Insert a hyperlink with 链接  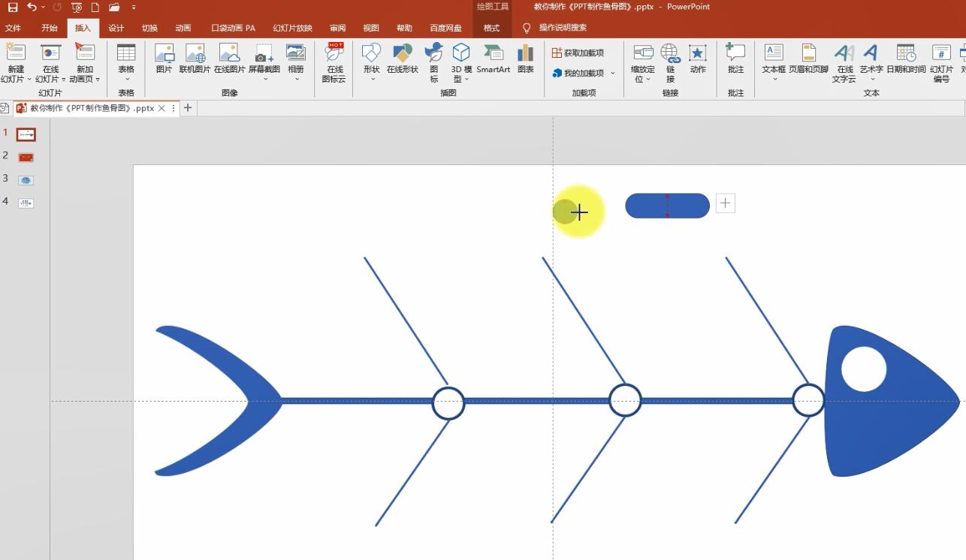click(x=670, y=62)
